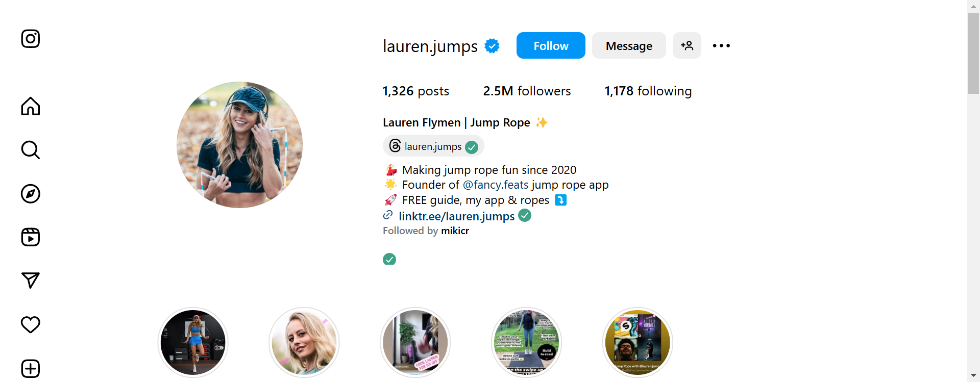Click the Create plus icon
This screenshot has width=980, height=382.
click(x=31, y=368)
